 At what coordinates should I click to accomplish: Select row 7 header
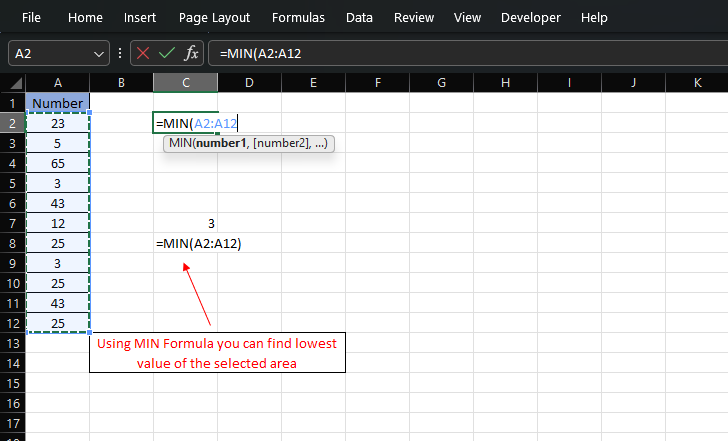coord(12,224)
